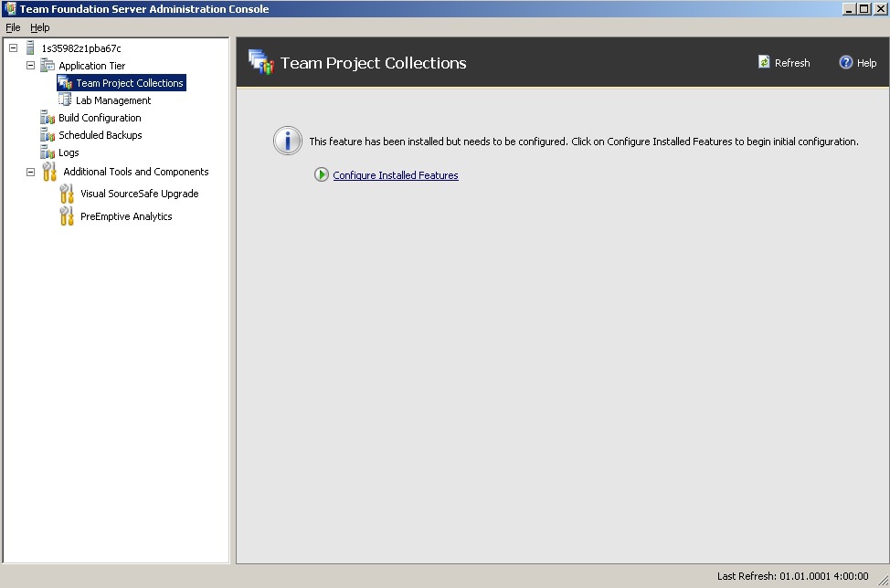Open the Configure Installed Features link

(x=396, y=175)
